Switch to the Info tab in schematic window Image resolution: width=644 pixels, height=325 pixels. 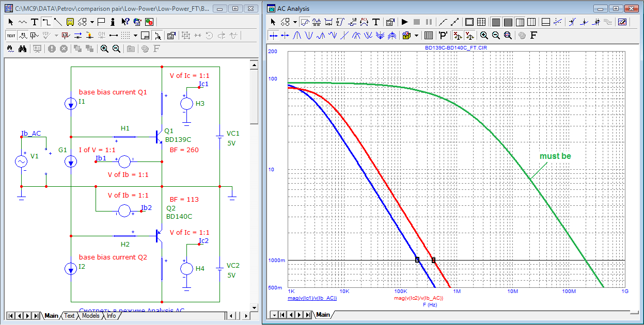(111, 316)
